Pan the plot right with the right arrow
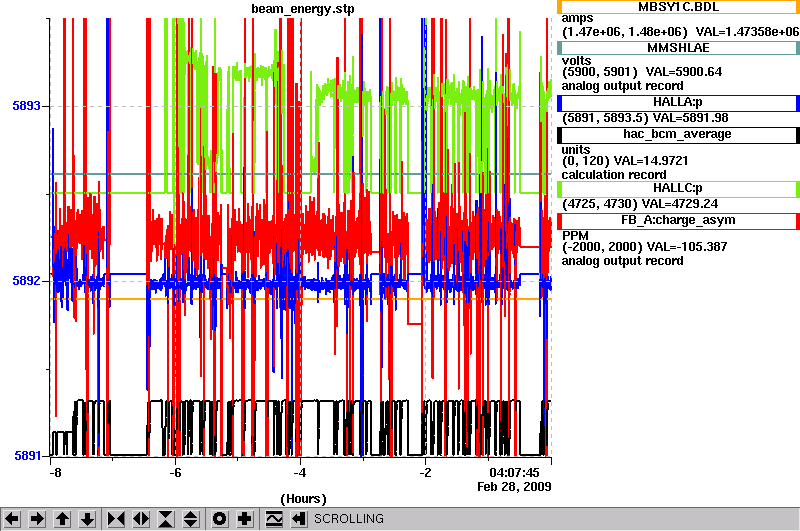The height and width of the screenshot is (531, 800). click(x=37, y=519)
